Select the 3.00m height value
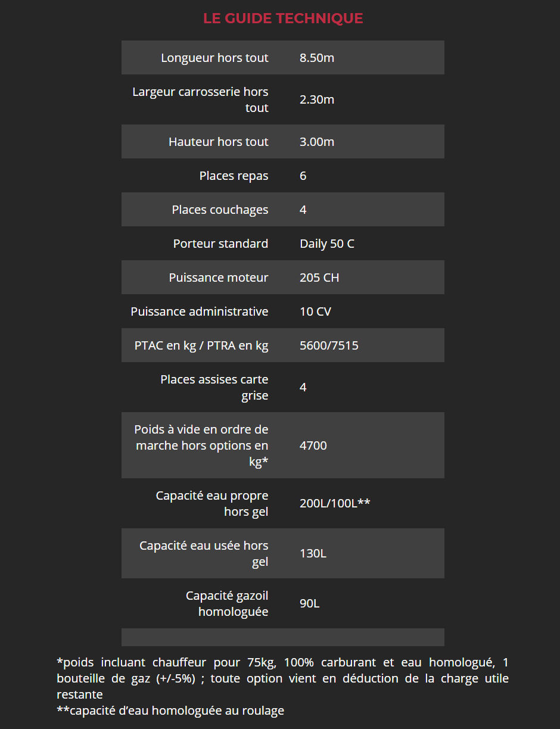Screen dimensions: 560x729 coord(317,142)
